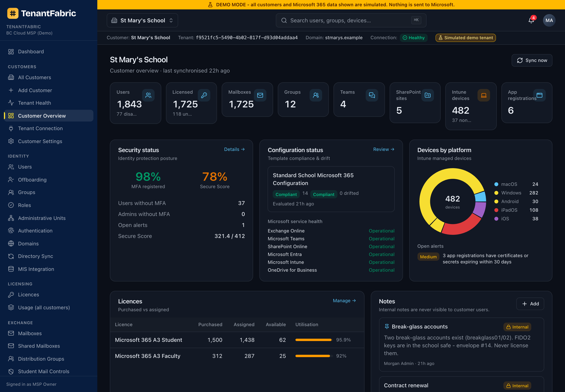This screenshot has height=392, width=565.
Task: Click the Licensed card key icon
Action: pyautogui.click(x=204, y=95)
